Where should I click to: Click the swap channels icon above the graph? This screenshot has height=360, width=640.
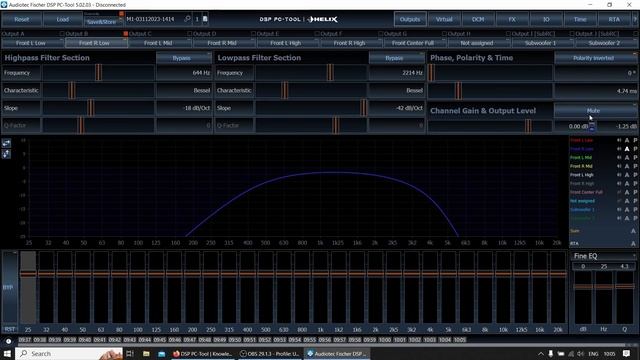click(6, 143)
